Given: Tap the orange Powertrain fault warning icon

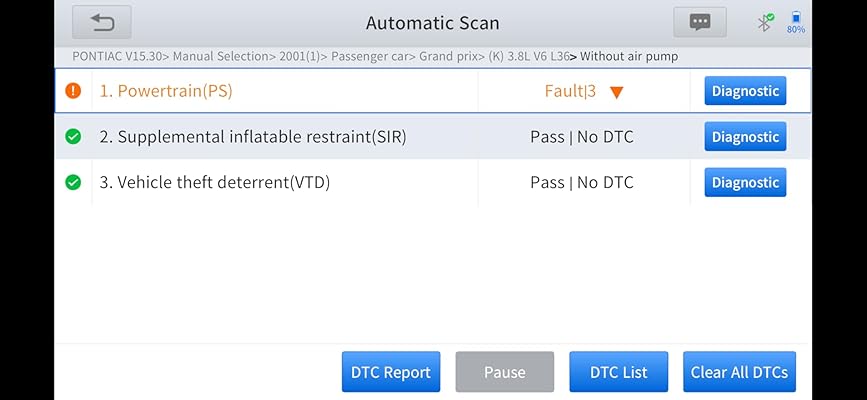Looking at the screenshot, I should pyautogui.click(x=73, y=91).
